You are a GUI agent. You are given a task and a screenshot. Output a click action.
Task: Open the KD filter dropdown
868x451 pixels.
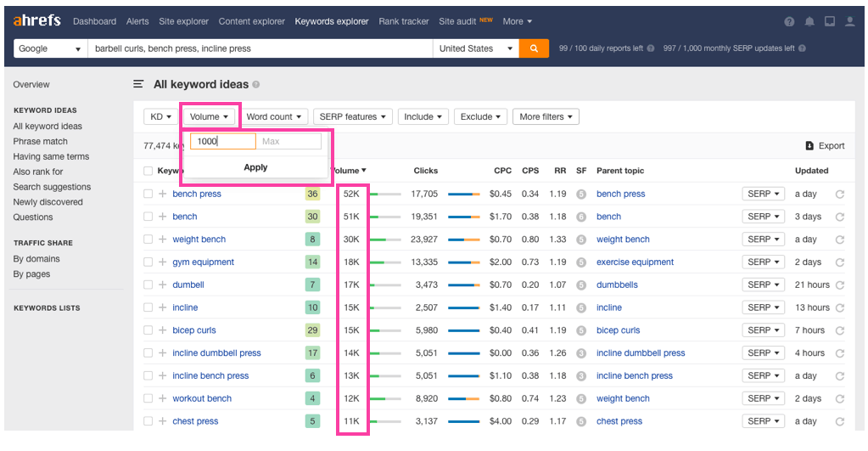pos(160,117)
